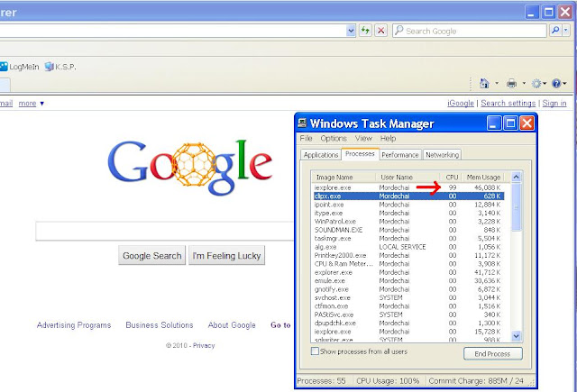Open the iGoogle link
This screenshot has height=392, width=577.
461,104
